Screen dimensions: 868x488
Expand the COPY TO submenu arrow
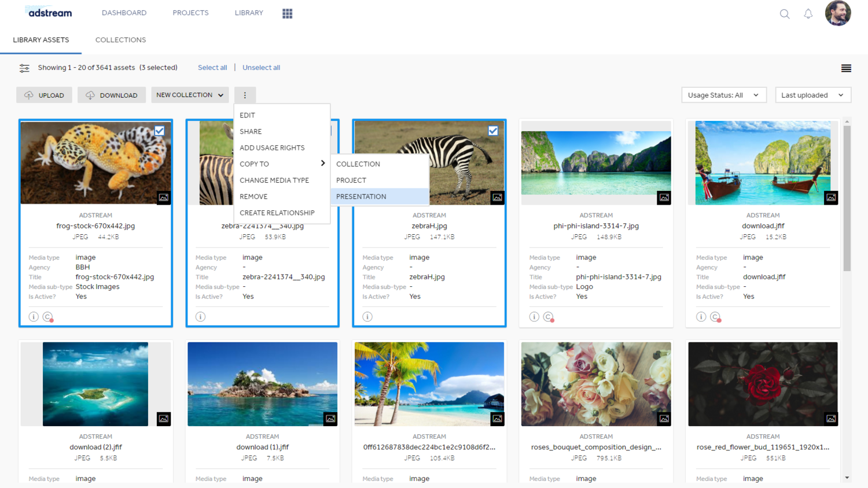click(x=323, y=163)
